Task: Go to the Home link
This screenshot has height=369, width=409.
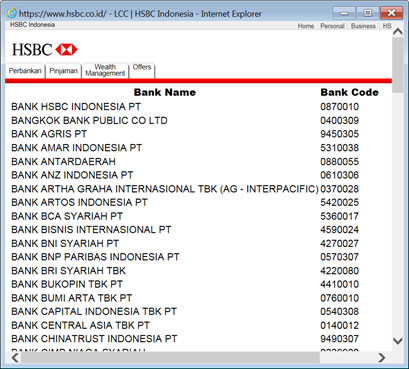Action: [x=306, y=26]
